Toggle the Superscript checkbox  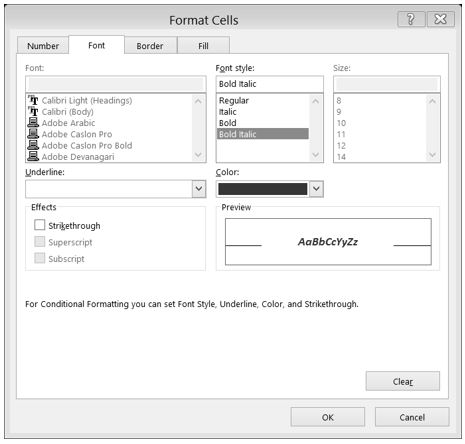40,242
